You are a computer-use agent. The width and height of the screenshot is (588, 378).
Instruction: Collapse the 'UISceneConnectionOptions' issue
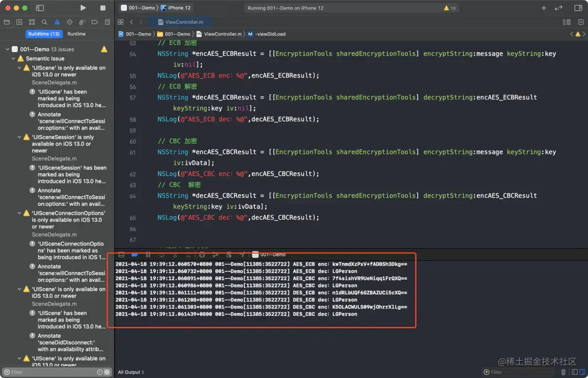[19, 213]
